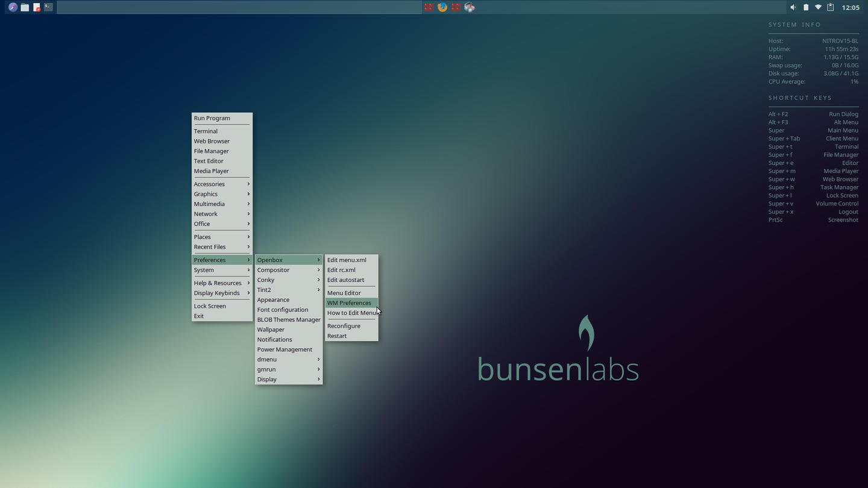Choose Lock Screen from the menu
Screen dimensions: 868x488
point(222,306)
